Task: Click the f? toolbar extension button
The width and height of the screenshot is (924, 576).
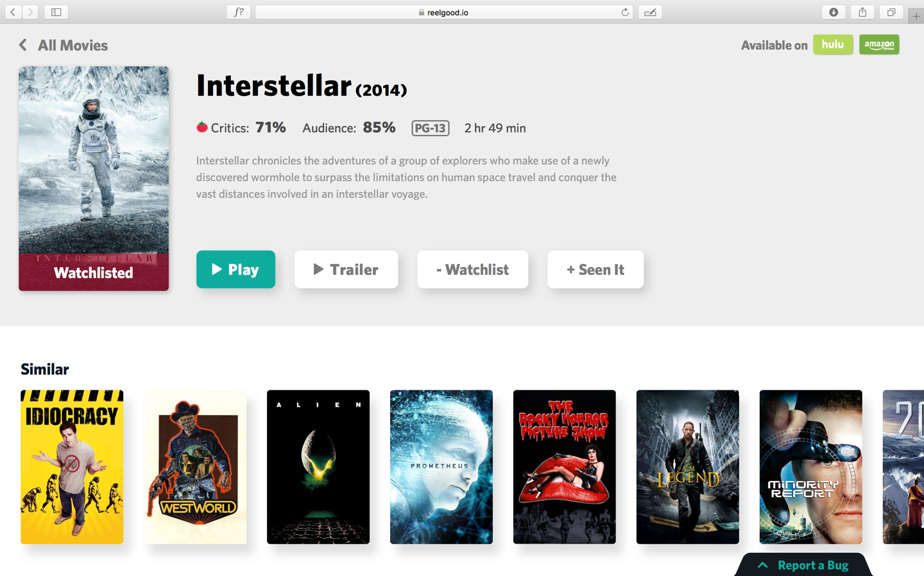Action: coord(238,12)
